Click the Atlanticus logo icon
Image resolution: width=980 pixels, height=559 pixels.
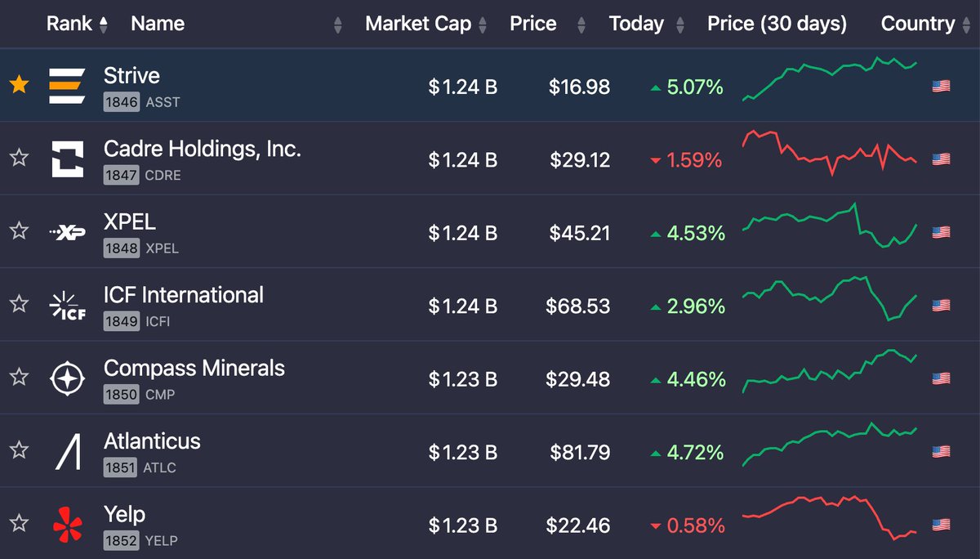coord(67,451)
